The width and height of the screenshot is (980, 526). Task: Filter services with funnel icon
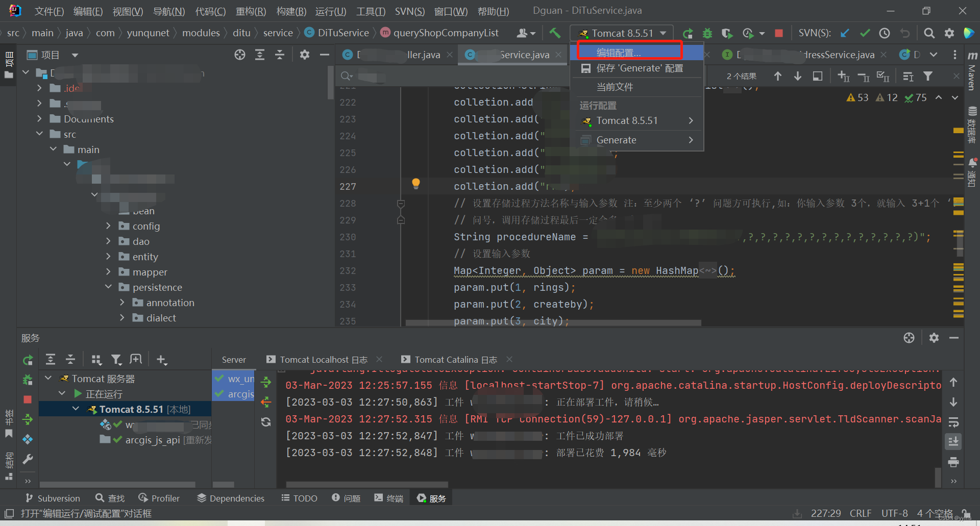[116, 360]
